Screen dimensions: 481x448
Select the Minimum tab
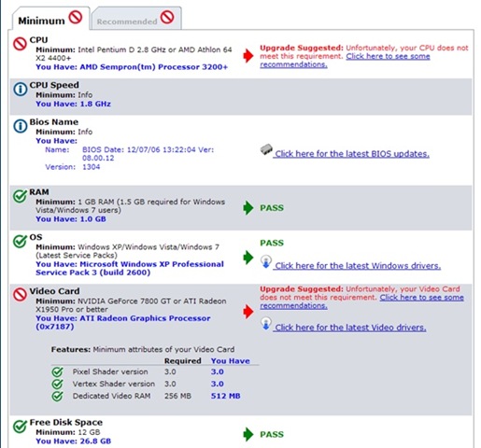click(50, 19)
